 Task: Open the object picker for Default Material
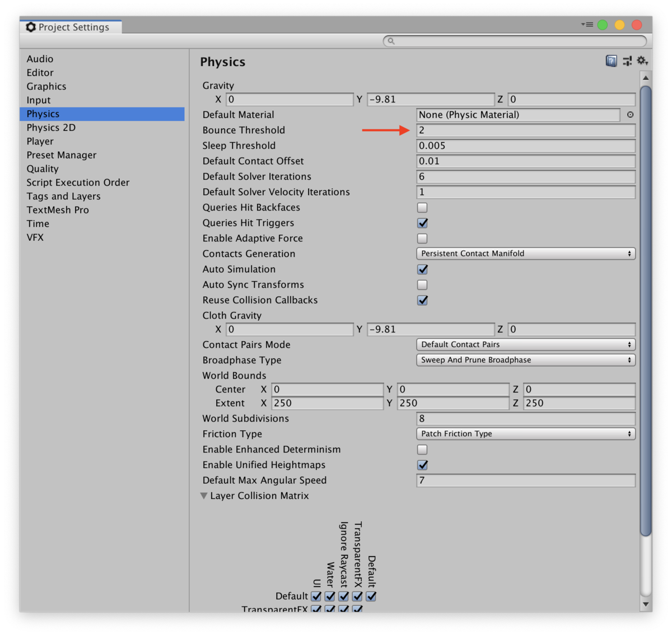coord(630,115)
